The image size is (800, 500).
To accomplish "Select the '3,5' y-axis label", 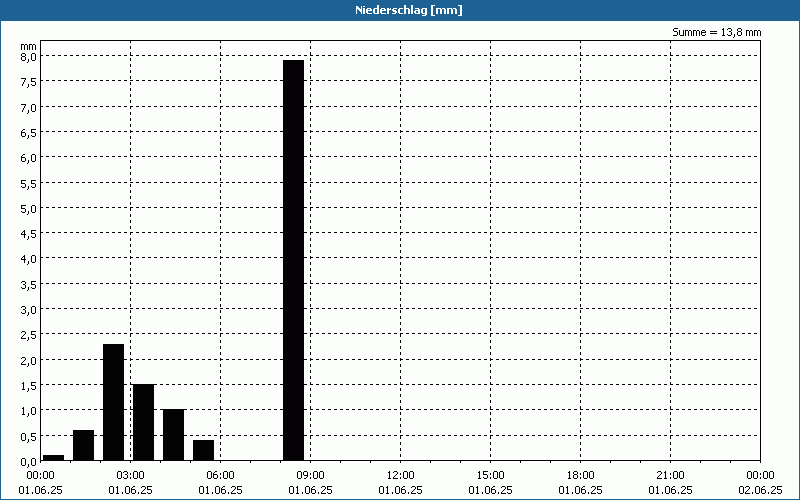I will [28, 284].
